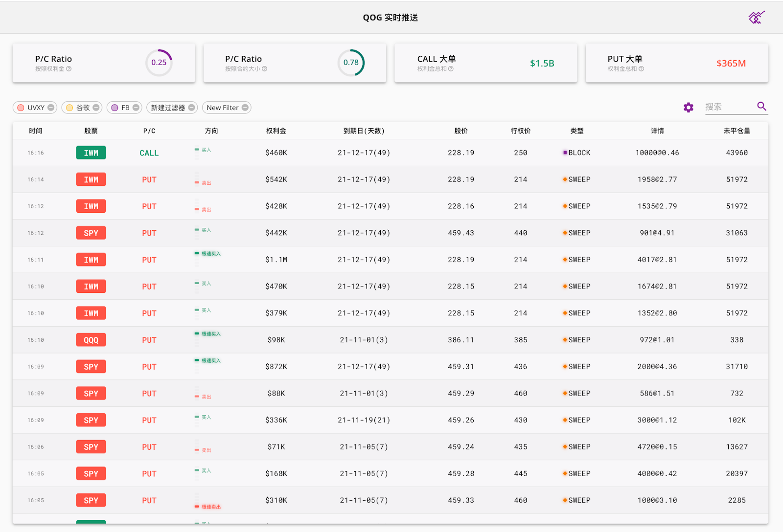Click the SPY badge in the $442K row
The image size is (783, 532).
click(91, 233)
